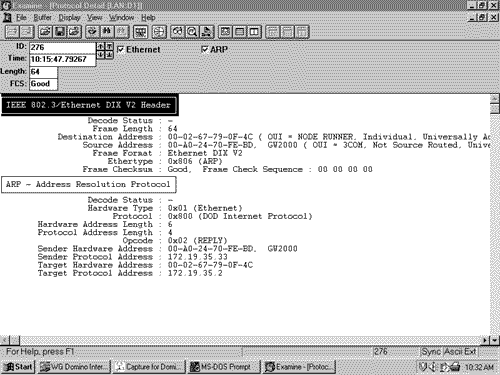
Task: Click the Start button on taskbar
Action: click(x=18, y=367)
